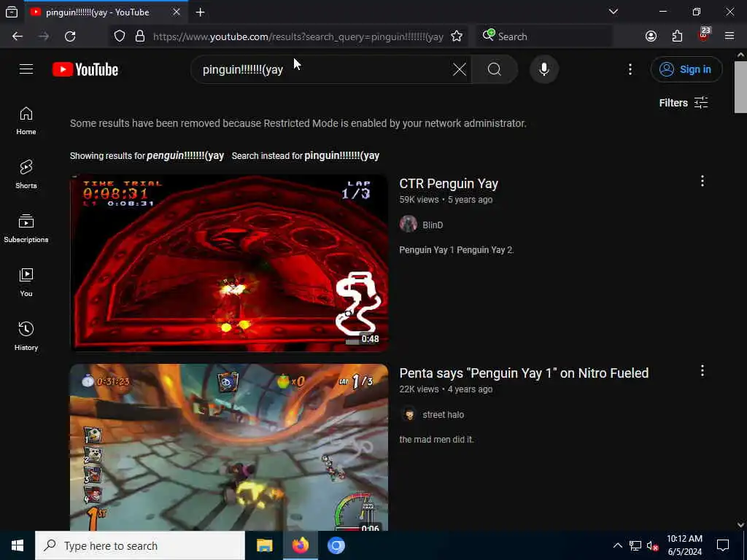Viewport: 747px width, 560px height.
Task: Show hidden system tray icons
Action: click(617, 545)
